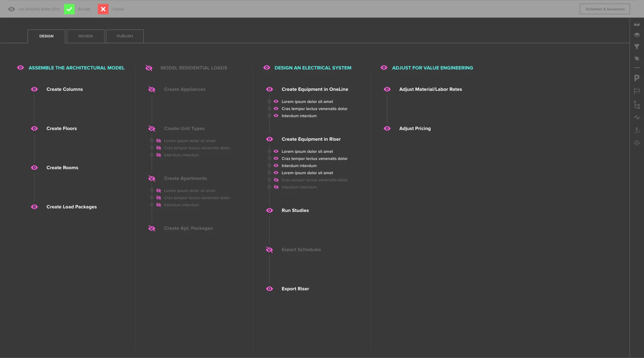Hide the Adjust for Value Engineering section

point(384,68)
